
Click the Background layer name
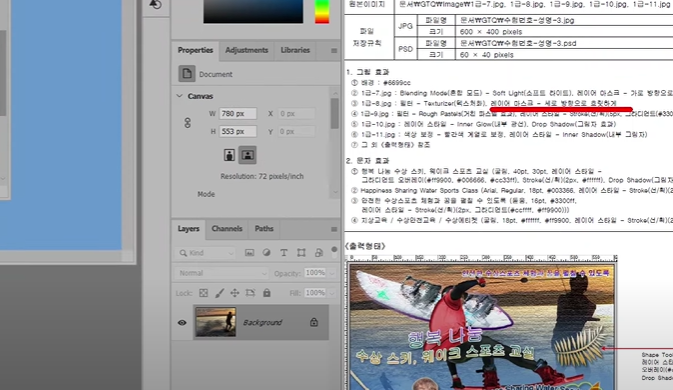click(x=262, y=322)
